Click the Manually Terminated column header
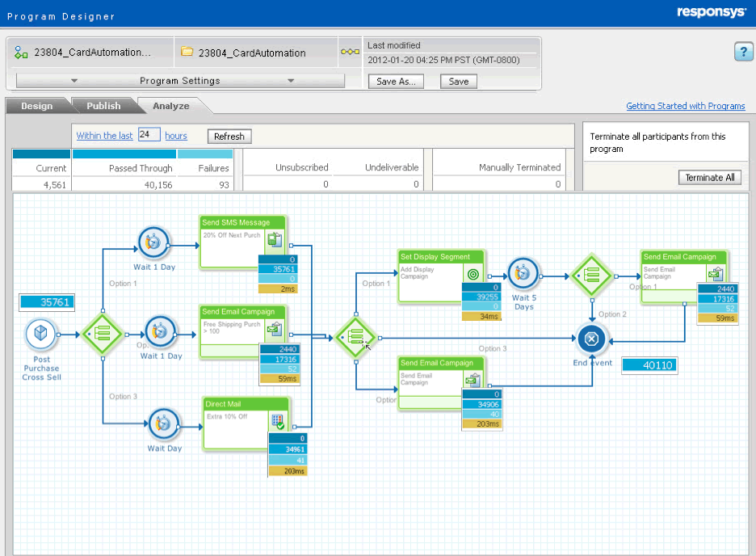The image size is (756, 556). coord(520,167)
